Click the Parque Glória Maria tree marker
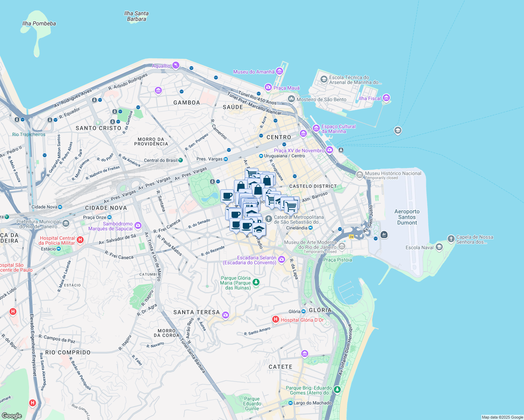Image resolution: width=524 pixels, height=420 pixels. [256, 282]
